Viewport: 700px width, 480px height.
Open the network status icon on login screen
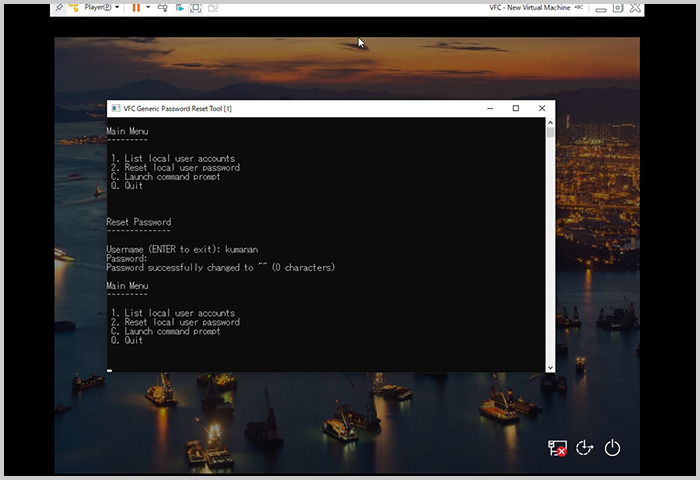(557, 448)
